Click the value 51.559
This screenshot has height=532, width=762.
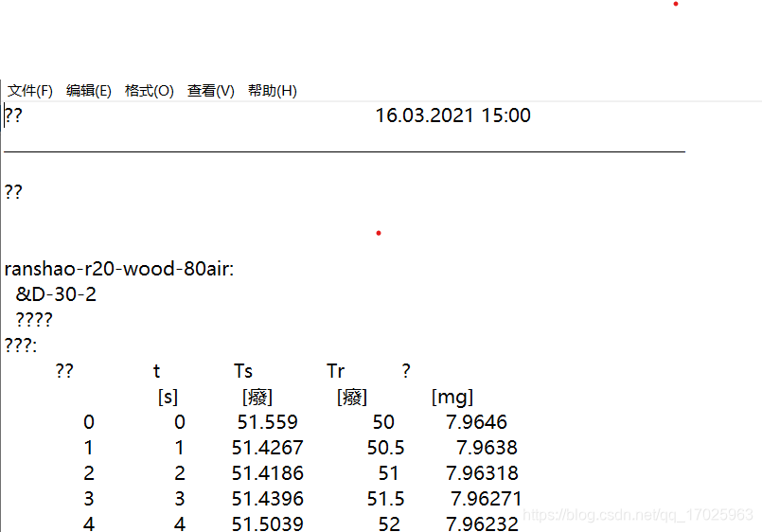[x=267, y=422]
